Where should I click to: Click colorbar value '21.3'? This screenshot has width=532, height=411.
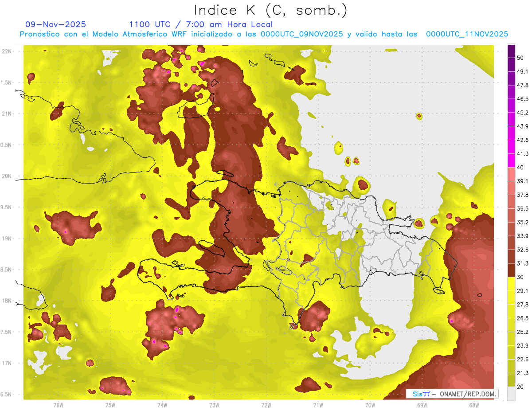(523, 373)
